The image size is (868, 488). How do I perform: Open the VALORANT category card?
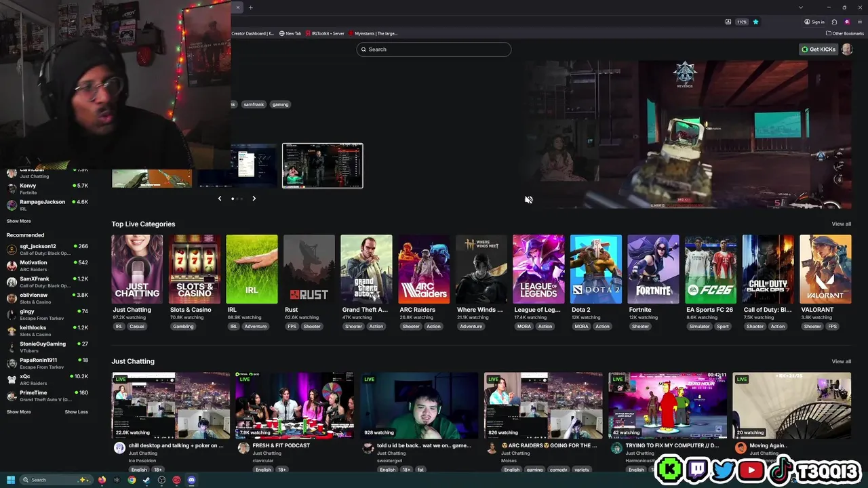pos(825,269)
